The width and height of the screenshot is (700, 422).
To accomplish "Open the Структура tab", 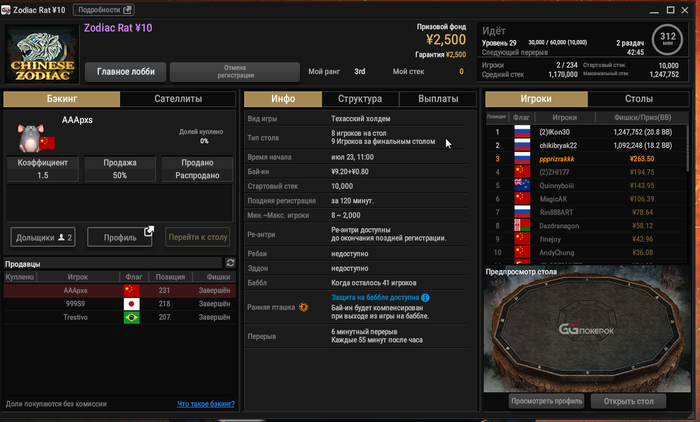I will 360,99.
